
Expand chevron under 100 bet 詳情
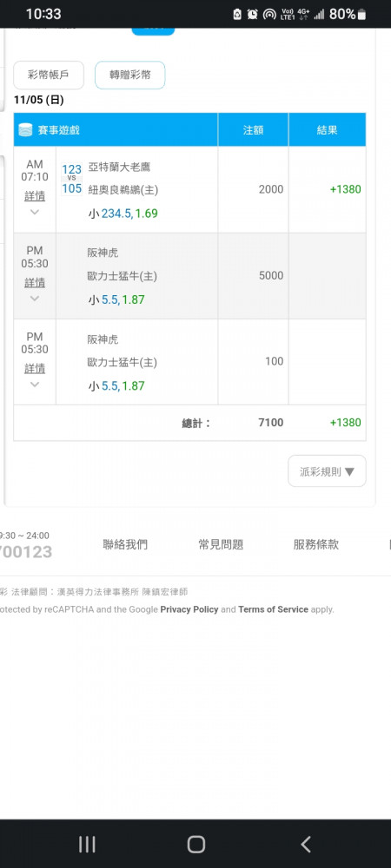[x=35, y=385]
